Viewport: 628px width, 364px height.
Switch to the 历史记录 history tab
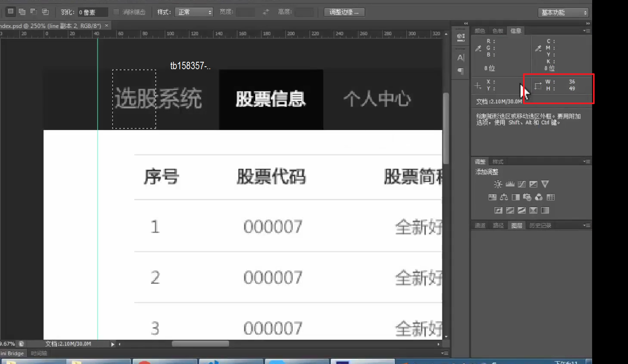tap(540, 226)
